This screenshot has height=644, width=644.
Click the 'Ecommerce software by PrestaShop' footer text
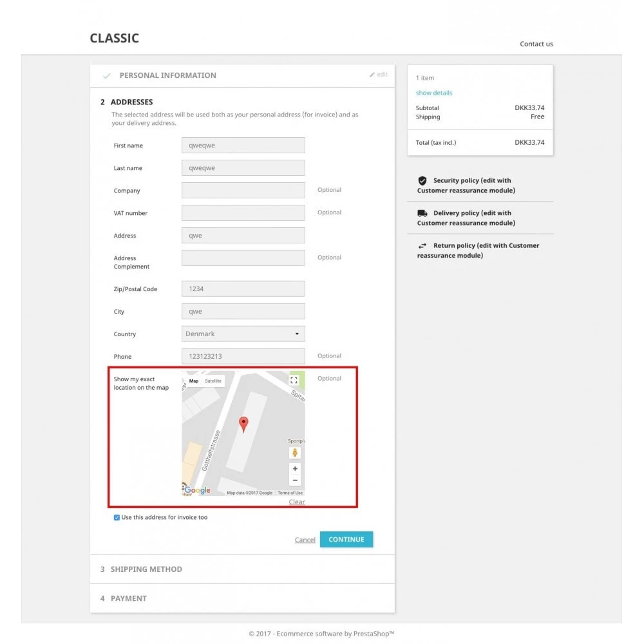point(335,634)
